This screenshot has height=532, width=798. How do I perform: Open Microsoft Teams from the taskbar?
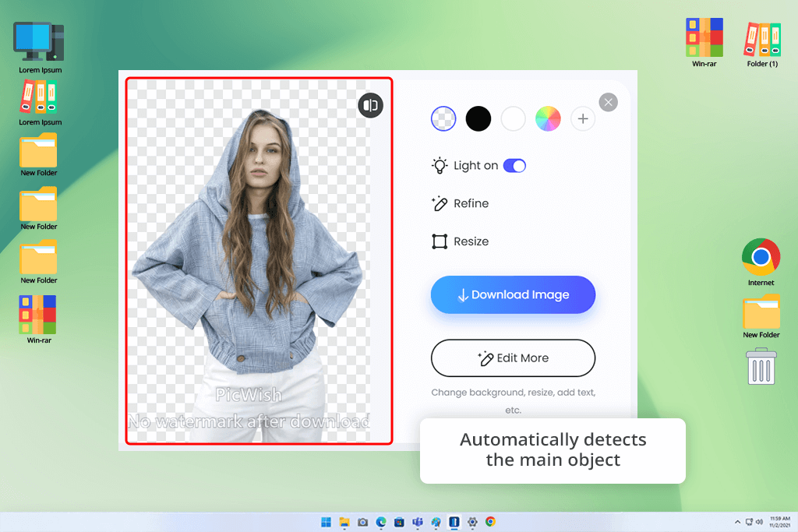click(x=418, y=522)
